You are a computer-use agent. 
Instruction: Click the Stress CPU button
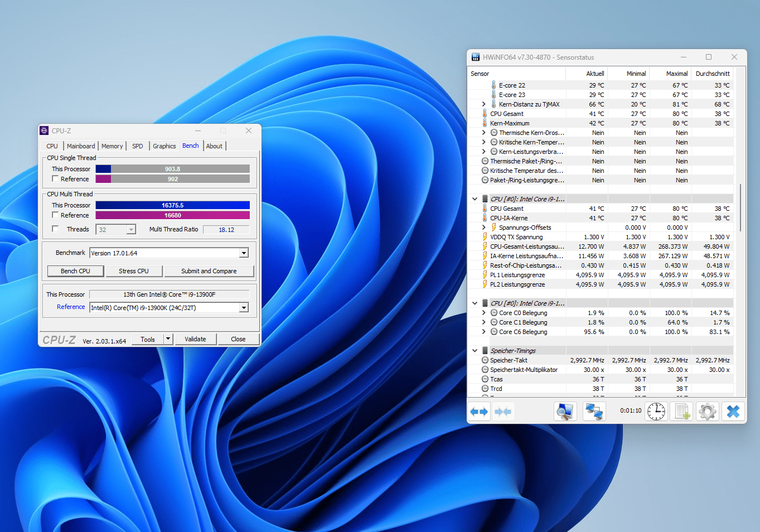click(134, 271)
